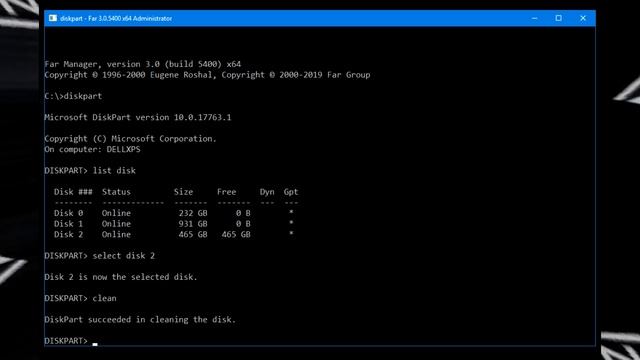Click 'DiskPart succeeded in cleaning the disk.' message

pos(140,319)
